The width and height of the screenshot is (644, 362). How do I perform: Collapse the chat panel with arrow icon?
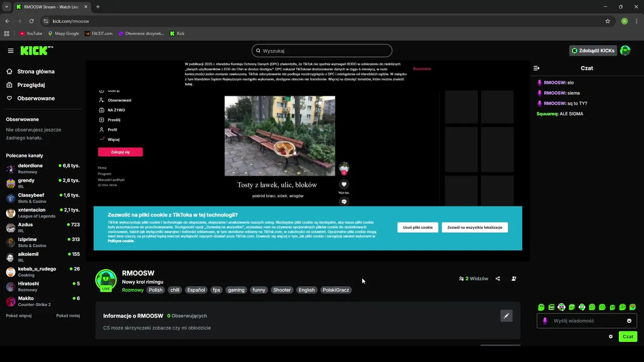pyautogui.click(x=536, y=68)
